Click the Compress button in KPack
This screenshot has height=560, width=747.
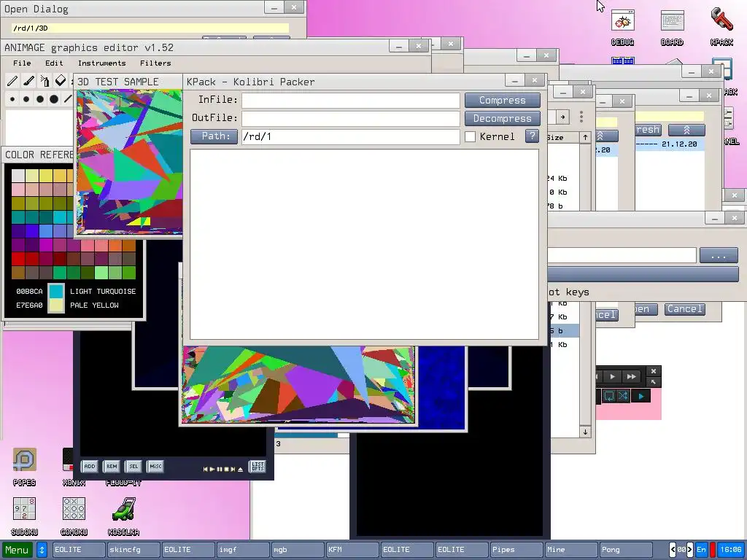(502, 100)
